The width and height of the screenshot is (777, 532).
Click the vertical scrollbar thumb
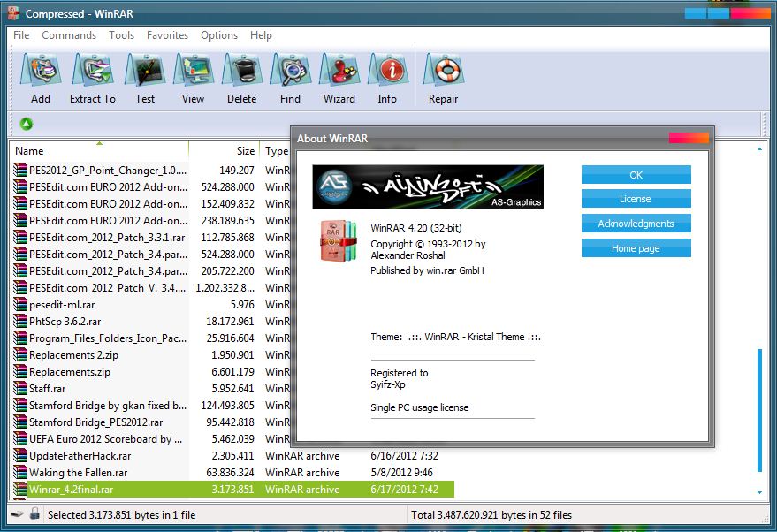click(759, 410)
